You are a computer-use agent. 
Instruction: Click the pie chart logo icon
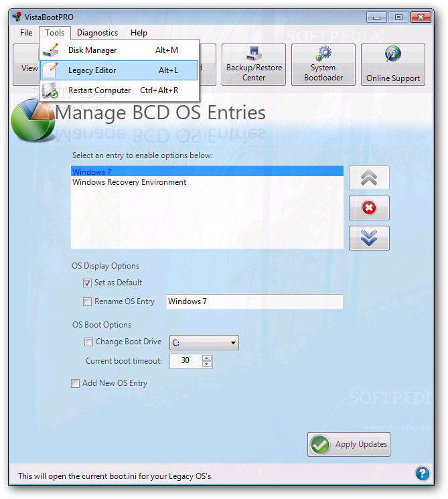(33, 120)
